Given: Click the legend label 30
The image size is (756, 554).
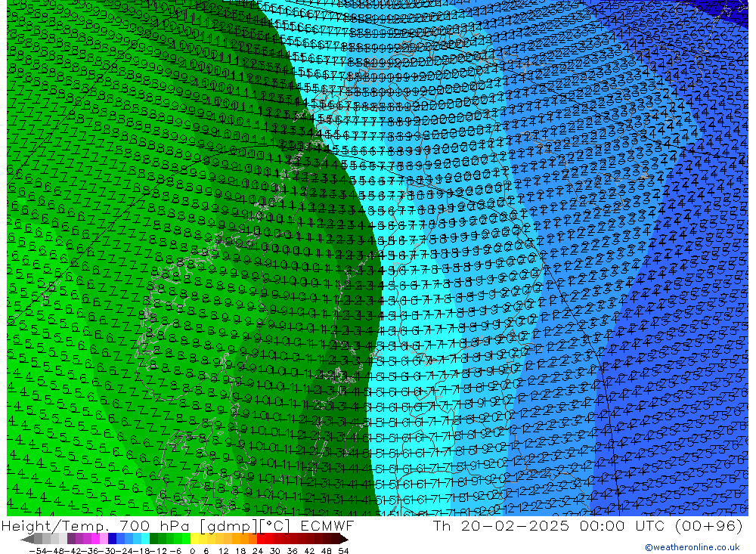Looking at the screenshot, I should [275, 551].
